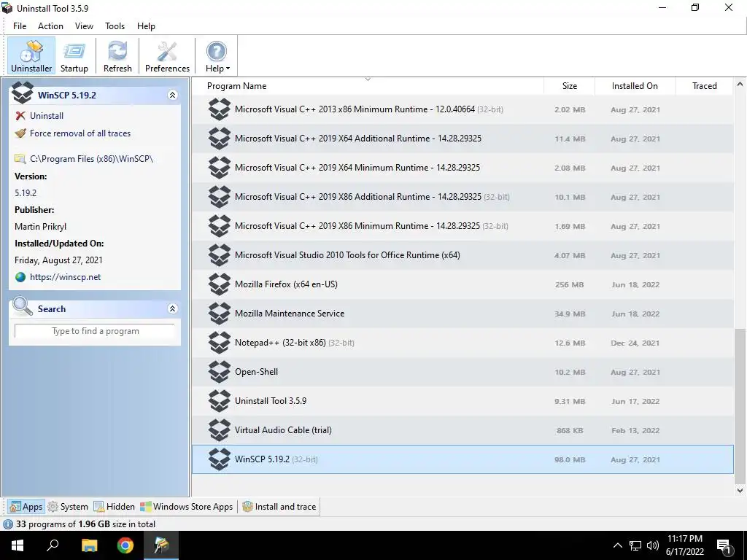Screen dimensions: 747x560
Task: Open the notification center icon
Action: click(x=724, y=546)
